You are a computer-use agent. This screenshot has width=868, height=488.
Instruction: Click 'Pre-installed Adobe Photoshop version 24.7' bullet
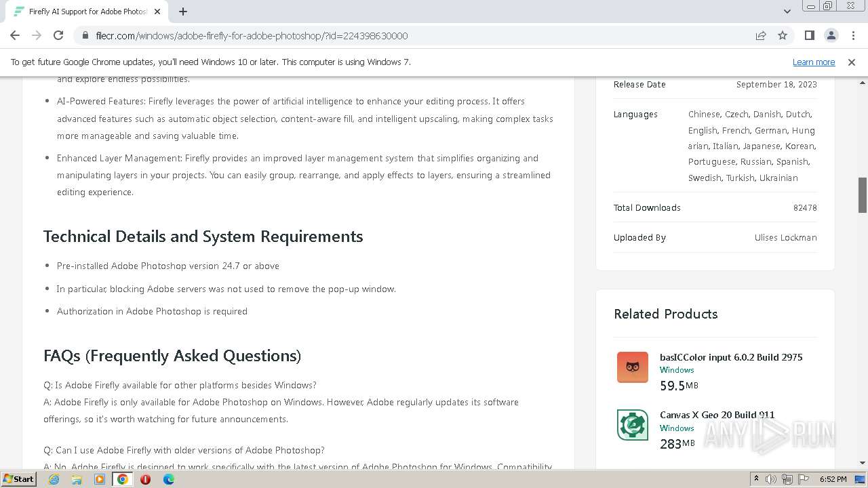168,266
